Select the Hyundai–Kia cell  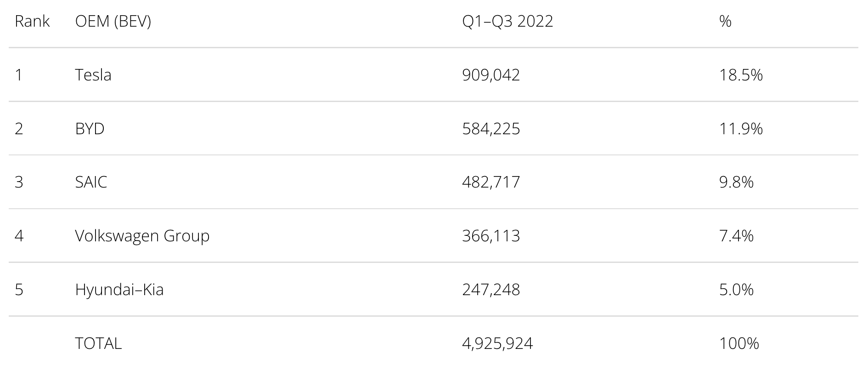pos(119,290)
